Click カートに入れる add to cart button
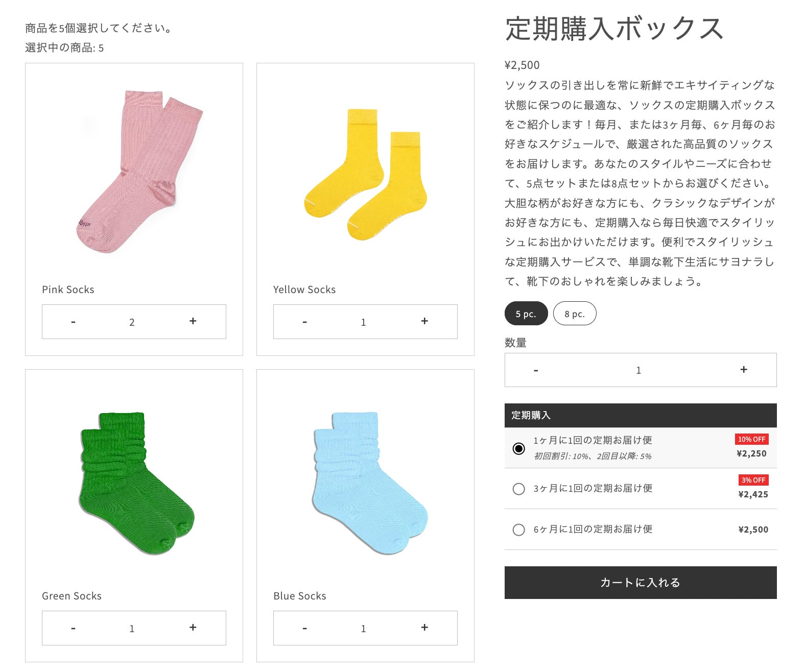The height and width of the screenshot is (672, 805). pos(640,583)
